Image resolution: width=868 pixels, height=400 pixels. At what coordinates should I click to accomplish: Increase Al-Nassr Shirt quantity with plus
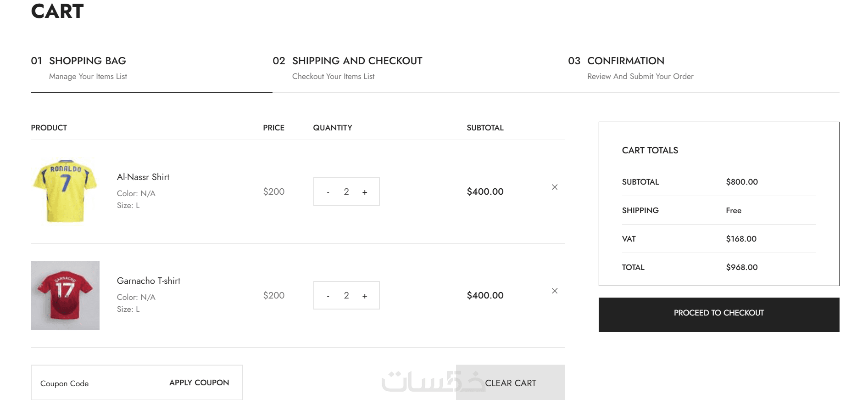[x=365, y=192]
